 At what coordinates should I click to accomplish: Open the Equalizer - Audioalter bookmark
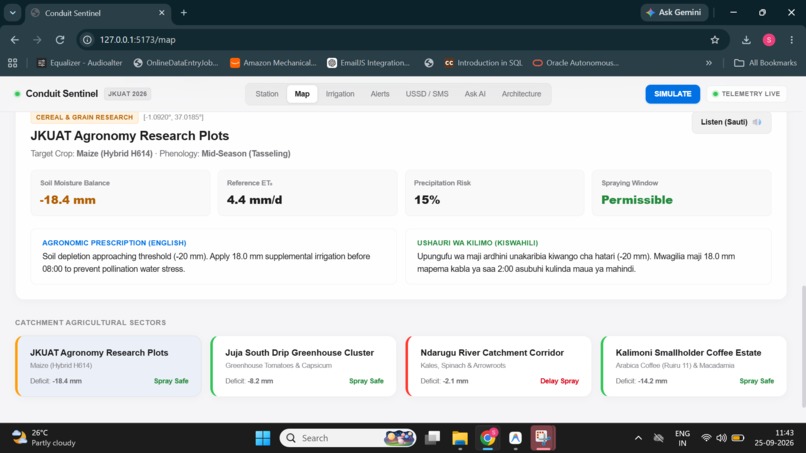(80, 63)
